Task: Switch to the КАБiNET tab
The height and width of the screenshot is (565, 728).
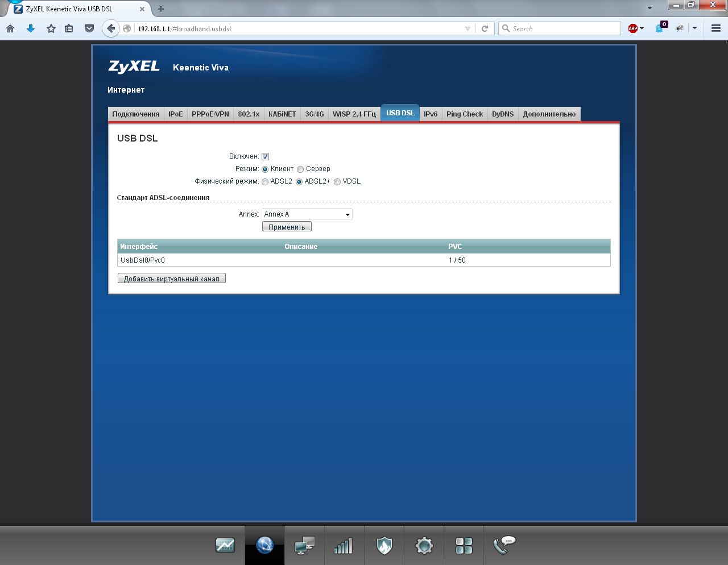Action: 282,114
